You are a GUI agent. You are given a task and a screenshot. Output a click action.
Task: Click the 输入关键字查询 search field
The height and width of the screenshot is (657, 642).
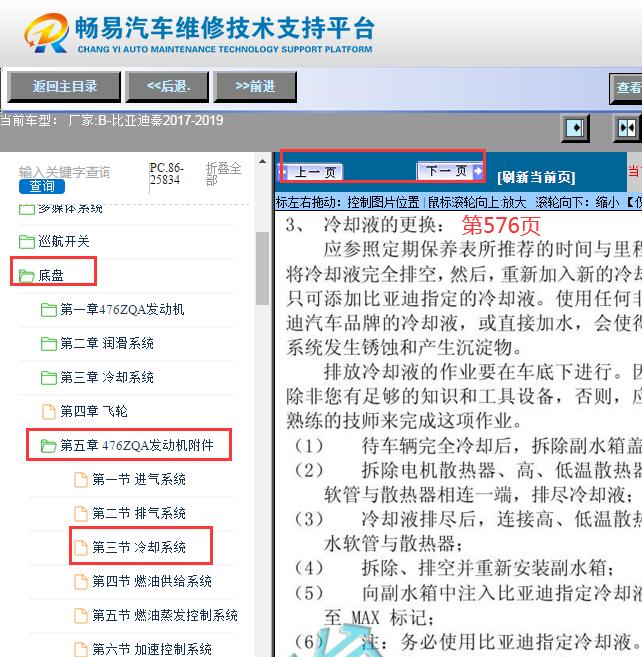pyautogui.click(x=65, y=172)
